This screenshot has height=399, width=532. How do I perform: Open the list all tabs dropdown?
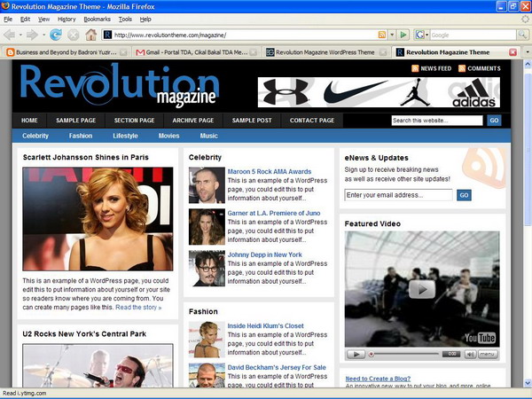click(x=528, y=52)
